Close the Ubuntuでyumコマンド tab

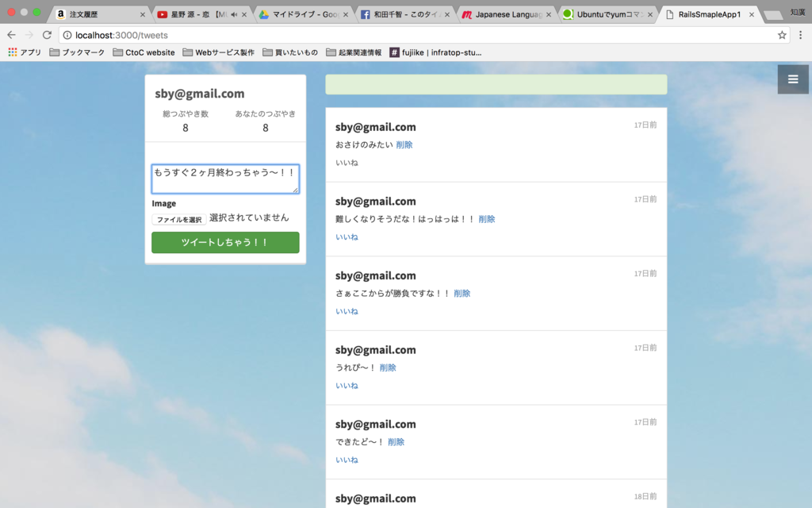click(650, 14)
